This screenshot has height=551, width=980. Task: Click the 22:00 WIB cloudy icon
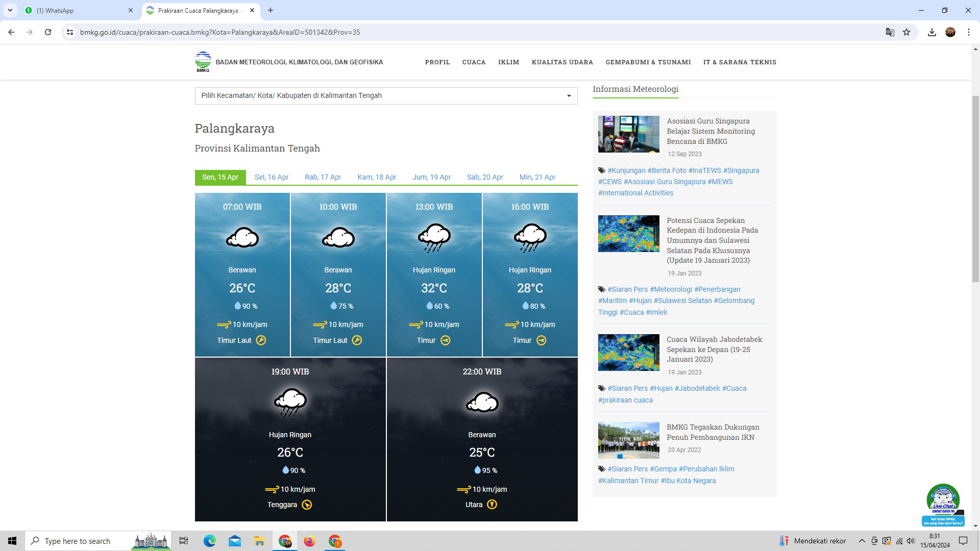[x=482, y=403]
